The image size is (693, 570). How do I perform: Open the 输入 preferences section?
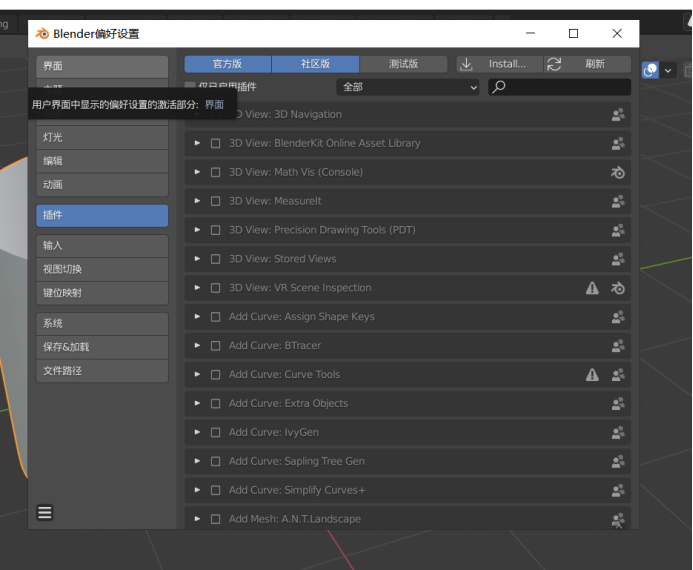click(102, 246)
